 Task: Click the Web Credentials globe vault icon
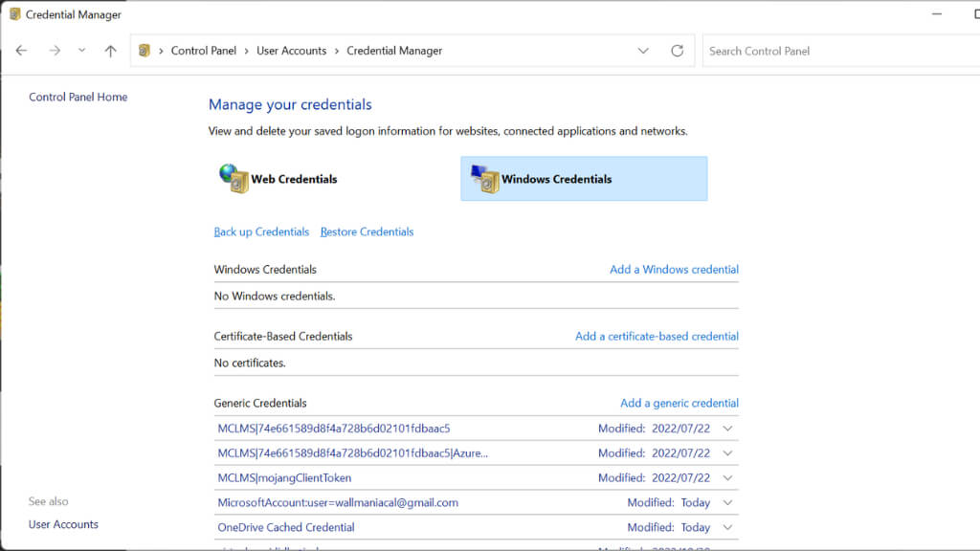(233, 178)
